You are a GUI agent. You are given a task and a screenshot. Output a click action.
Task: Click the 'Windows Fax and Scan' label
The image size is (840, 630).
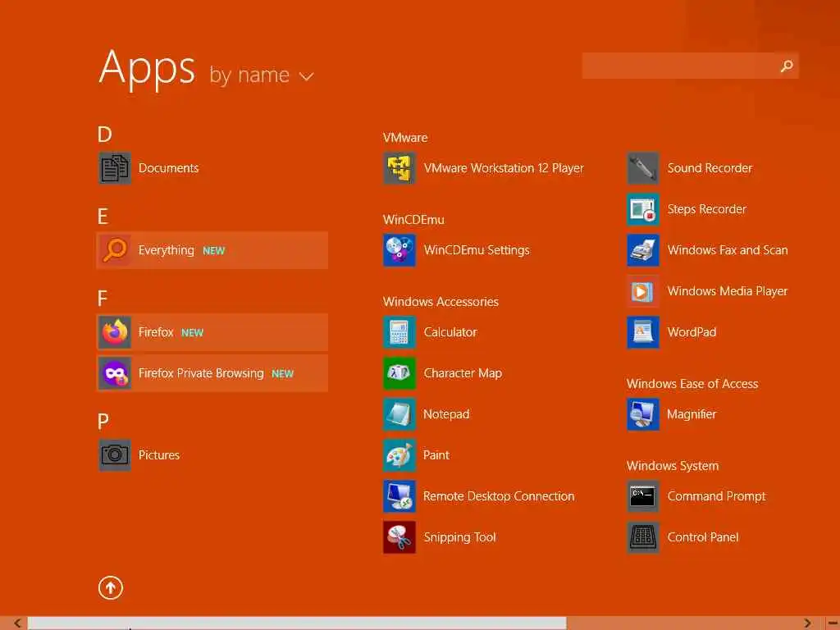point(727,250)
